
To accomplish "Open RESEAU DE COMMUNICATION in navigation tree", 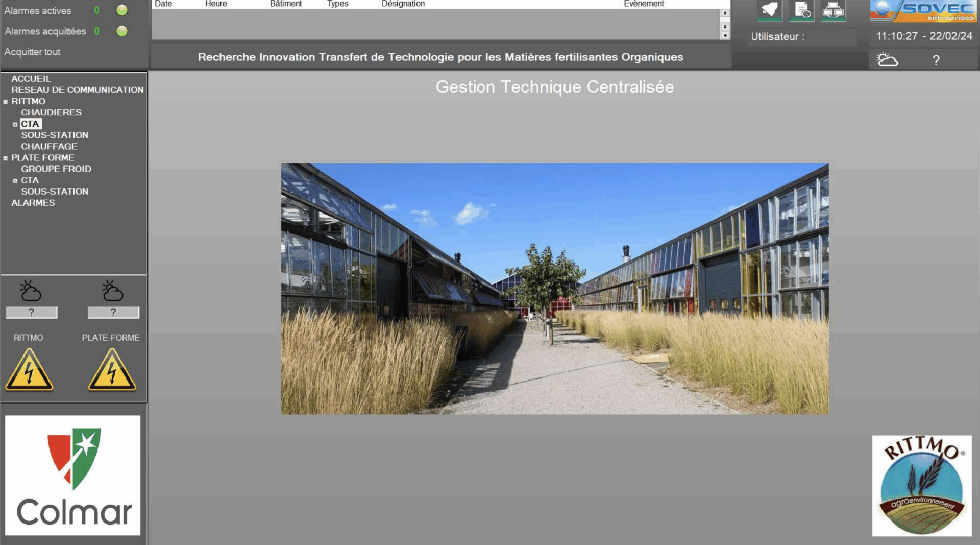I will (x=77, y=90).
